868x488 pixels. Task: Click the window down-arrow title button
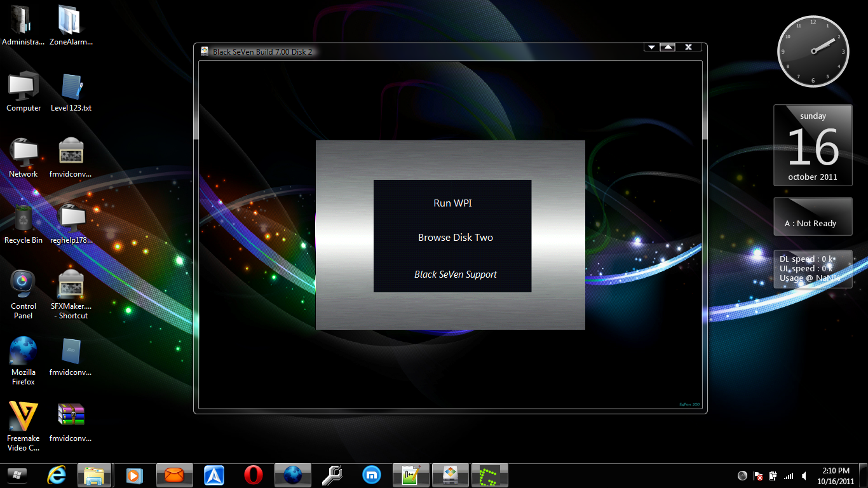[x=651, y=47]
